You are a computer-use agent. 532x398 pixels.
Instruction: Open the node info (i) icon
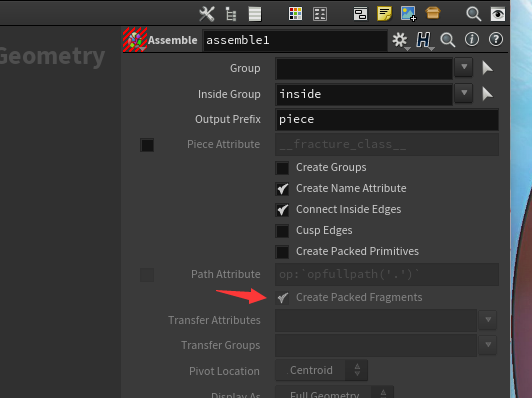coord(472,40)
